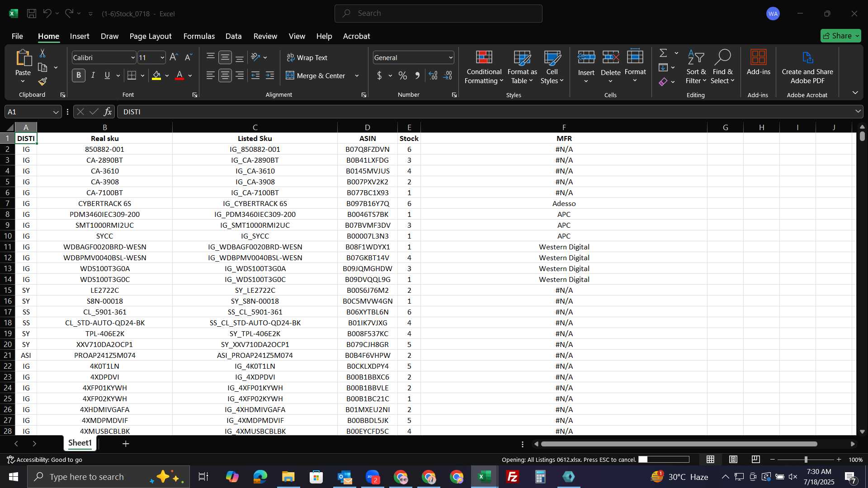Image resolution: width=868 pixels, height=488 pixels.
Task: Toggle Bold formatting
Action: [x=79, y=75]
